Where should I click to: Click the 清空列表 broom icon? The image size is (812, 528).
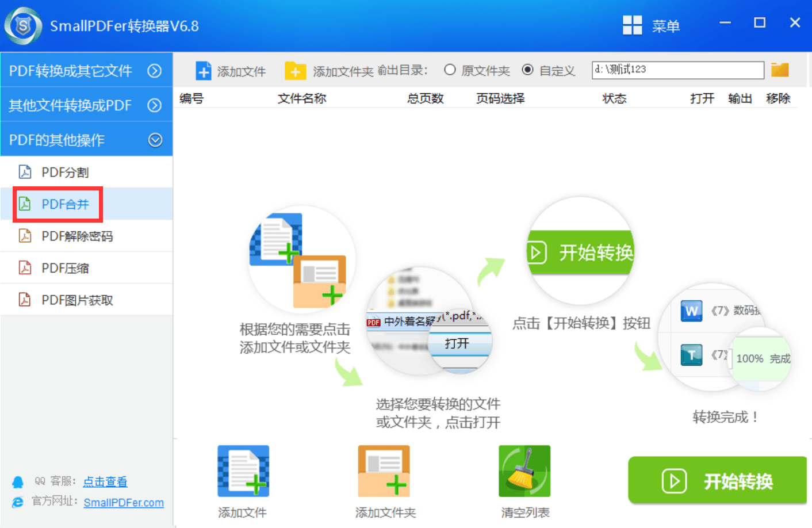pos(524,470)
